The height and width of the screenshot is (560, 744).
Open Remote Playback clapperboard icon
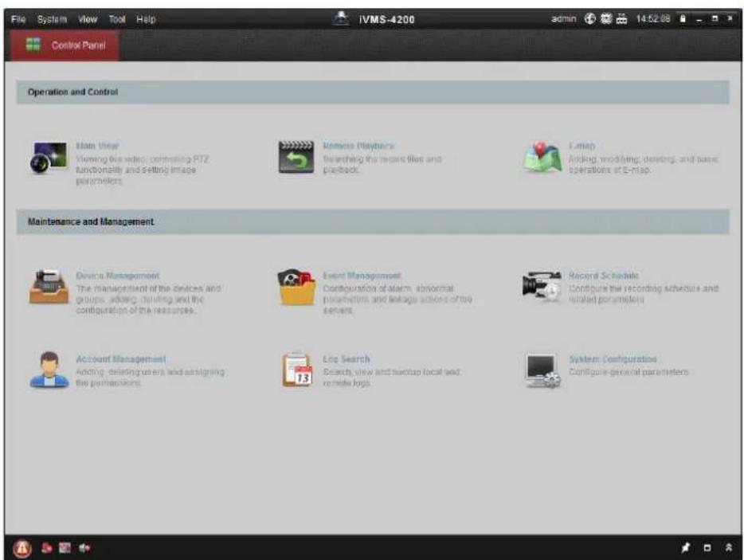pos(296,157)
